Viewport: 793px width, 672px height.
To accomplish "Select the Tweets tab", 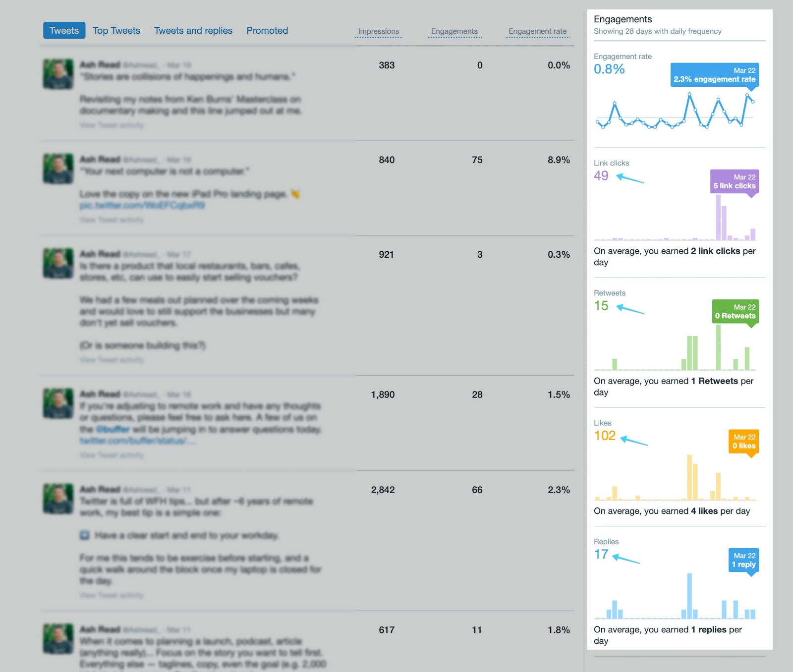I will [x=64, y=30].
